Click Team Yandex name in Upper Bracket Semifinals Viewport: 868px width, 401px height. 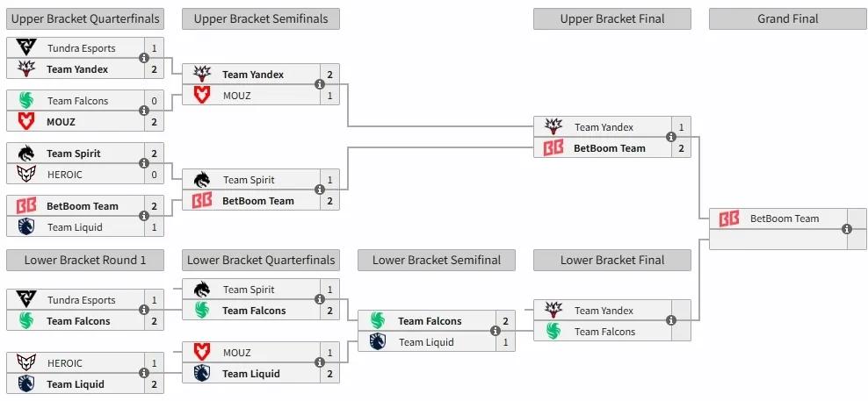point(253,75)
